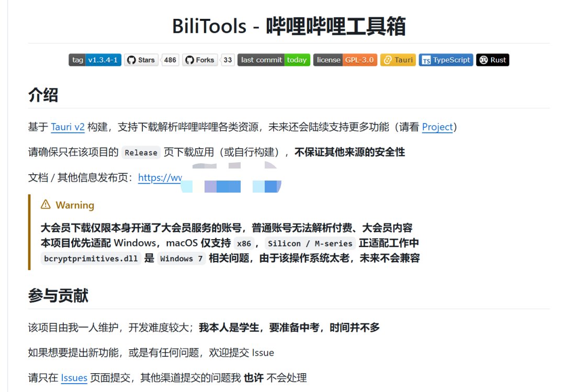The image size is (565, 392).
Task: Click the Windows 7 code label
Action: [x=181, y=259]
